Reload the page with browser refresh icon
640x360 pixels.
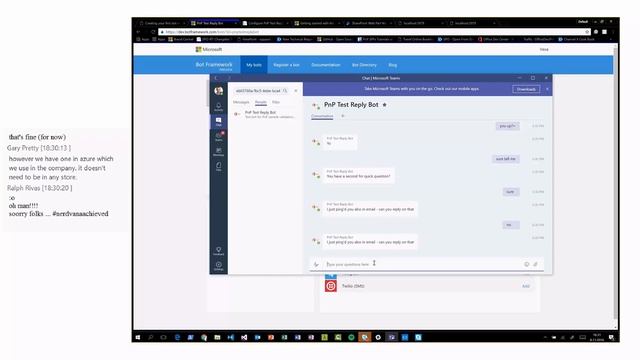click(153, 32)
